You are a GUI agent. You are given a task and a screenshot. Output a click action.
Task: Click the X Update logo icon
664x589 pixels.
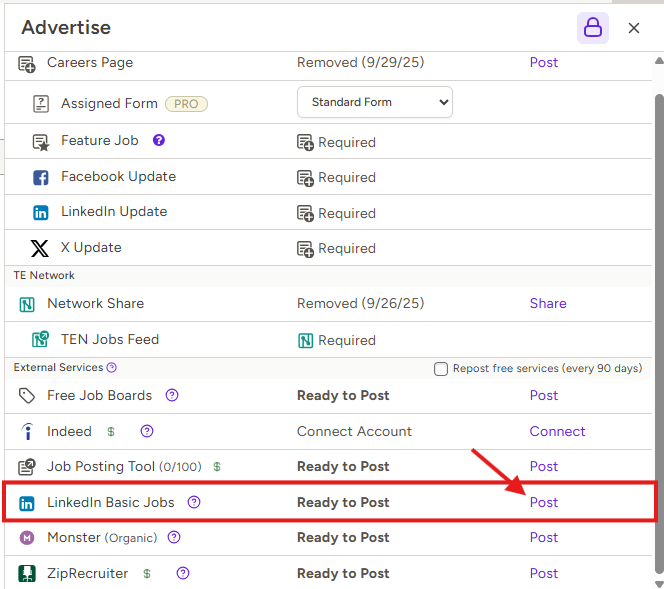(x=40, y=248)
